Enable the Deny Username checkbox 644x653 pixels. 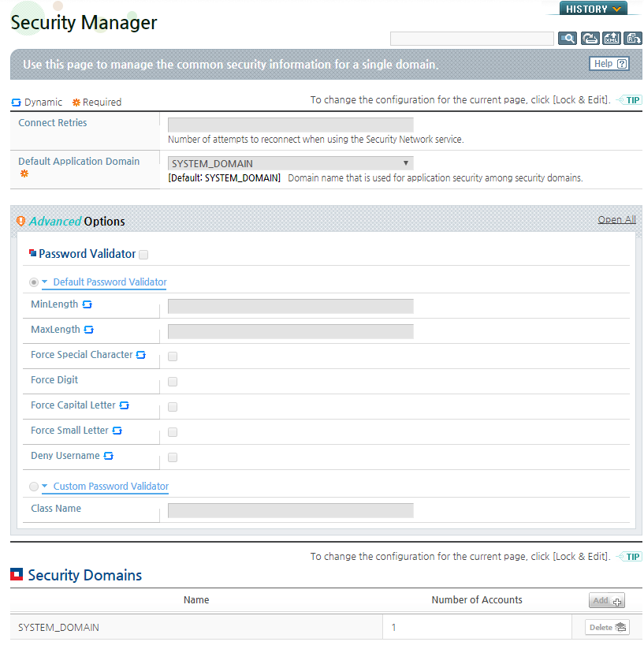pos(173,457)
